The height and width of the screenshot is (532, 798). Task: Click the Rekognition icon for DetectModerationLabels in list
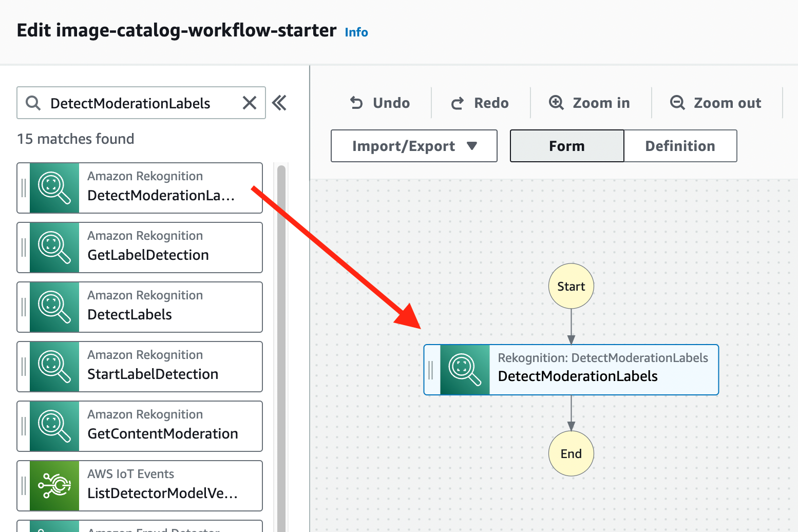[x=54, y=188]
